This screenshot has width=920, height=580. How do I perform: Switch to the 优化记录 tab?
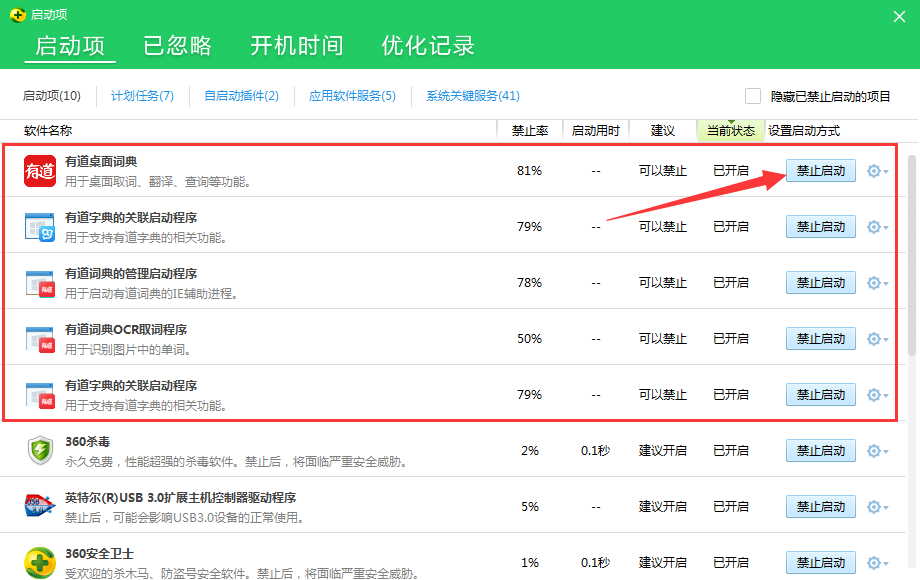point(427,45)
